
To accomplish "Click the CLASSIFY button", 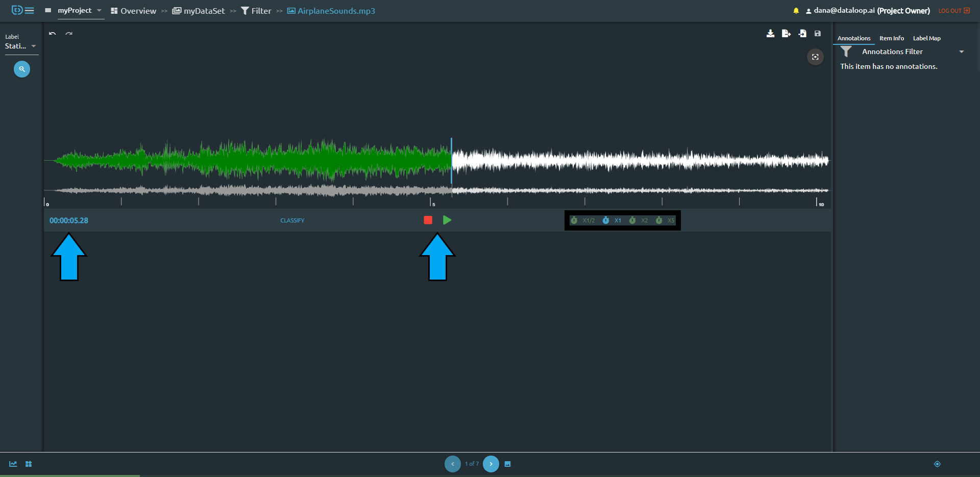I will (292, 220).
